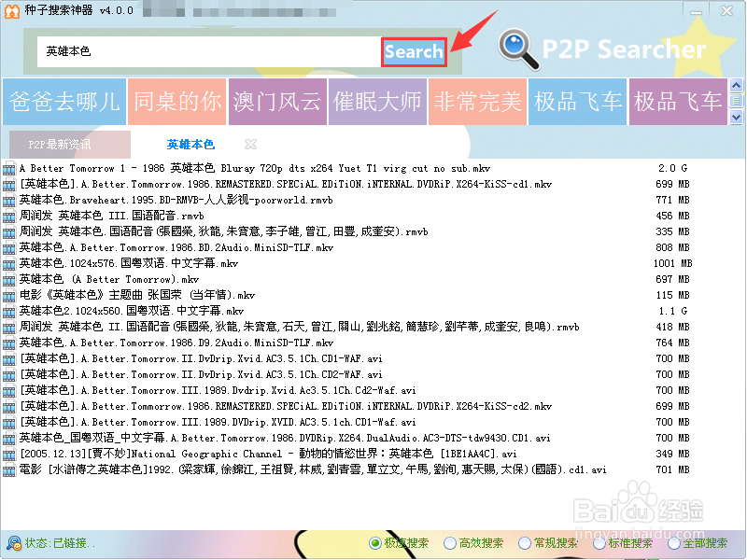Image resolution: width=747 pixels, height=560 pixels.
Task: Click the magnifier logo beside P2P Searcher
Action: (x=518, y=49)
